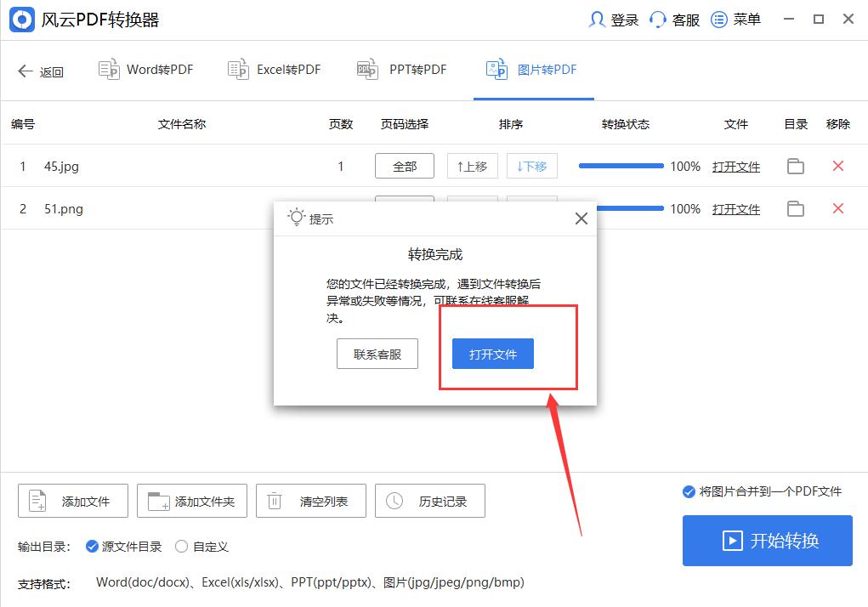Screen dimensions: 868x607
Task: Switch to the Word转PDF tab
Action: pos(145,70)
